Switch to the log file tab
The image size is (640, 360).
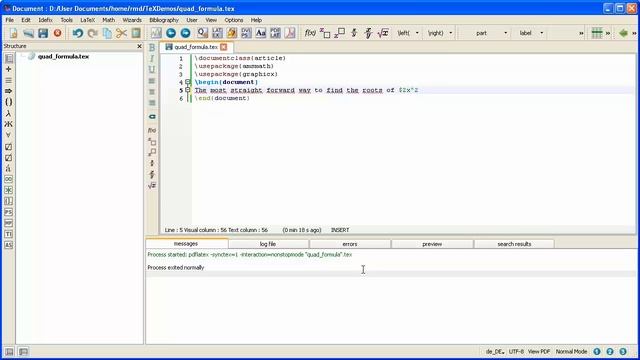pyautogui.click(x=268, y=244)
